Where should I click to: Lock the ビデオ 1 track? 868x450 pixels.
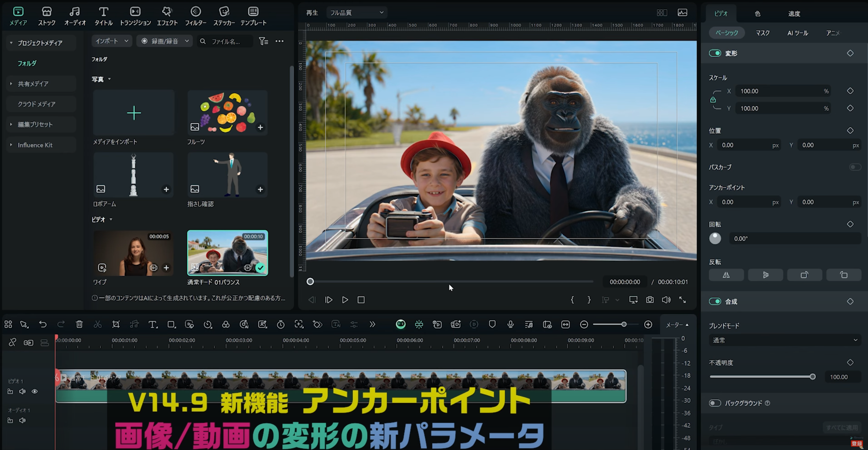pyautogui.click(x=10, y=391)
